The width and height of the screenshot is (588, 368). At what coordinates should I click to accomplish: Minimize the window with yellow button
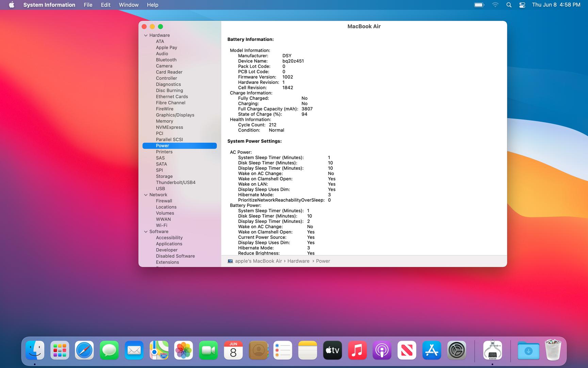(152, 27)
